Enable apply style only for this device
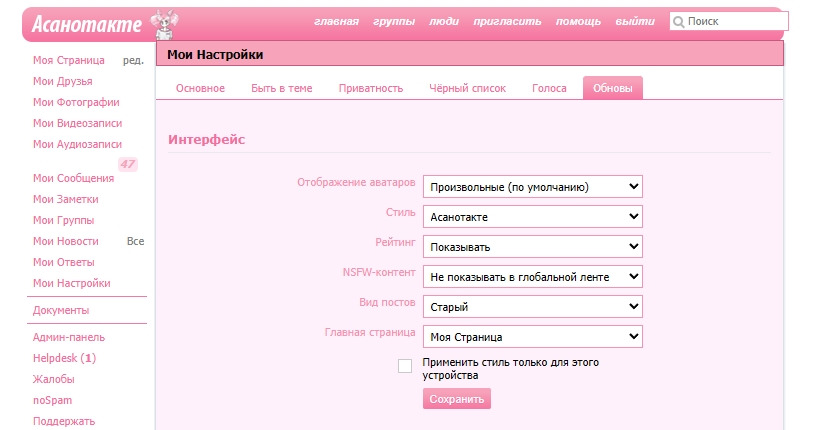 pos(405,366)
